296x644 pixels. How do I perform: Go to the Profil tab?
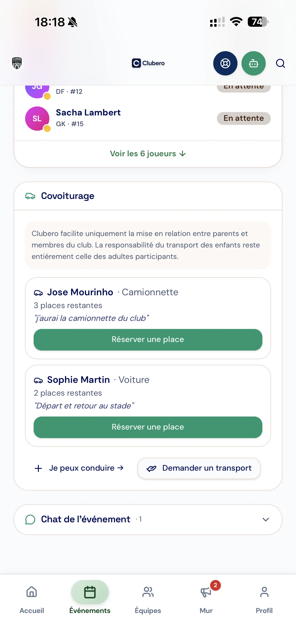click(264, 600)
